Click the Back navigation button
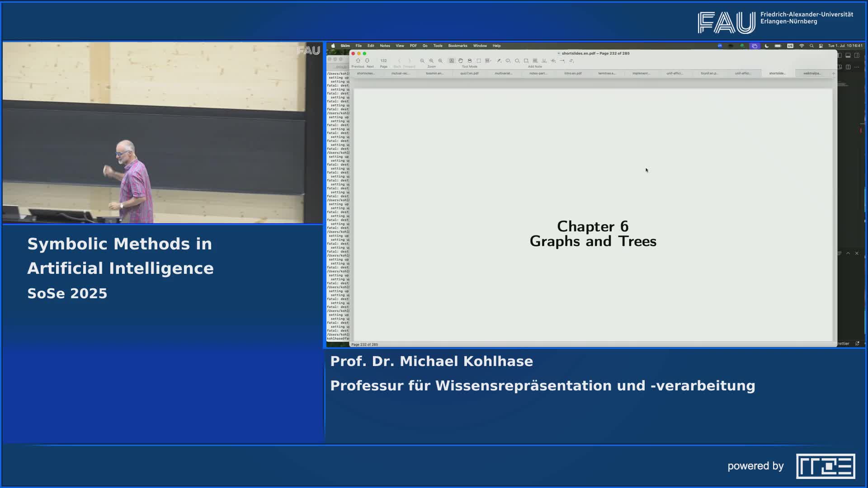The height and width of the screenshot is (488, 868). click(x=399, y=60)
